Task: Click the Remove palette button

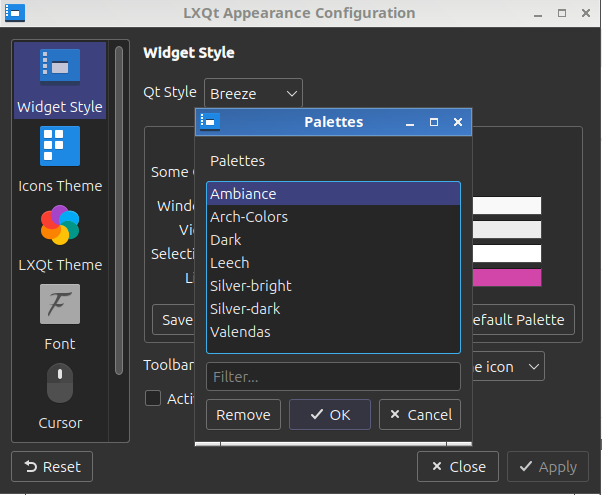Action: 243,415
